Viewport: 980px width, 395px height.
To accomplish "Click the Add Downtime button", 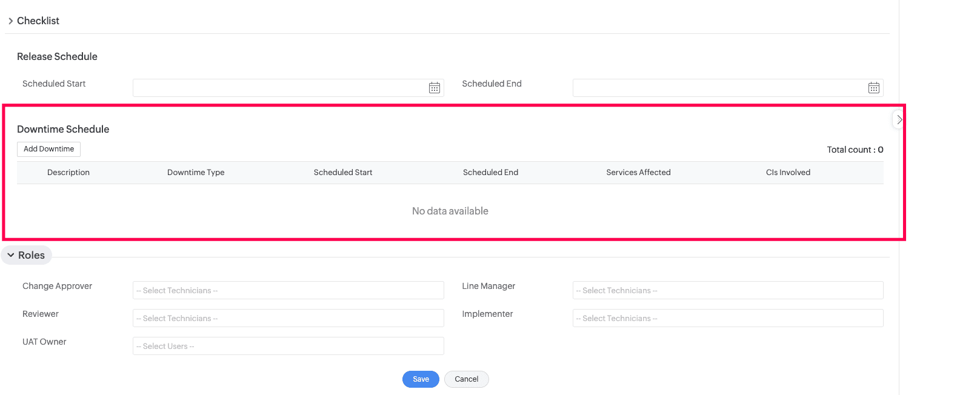I will click(48, 149).
